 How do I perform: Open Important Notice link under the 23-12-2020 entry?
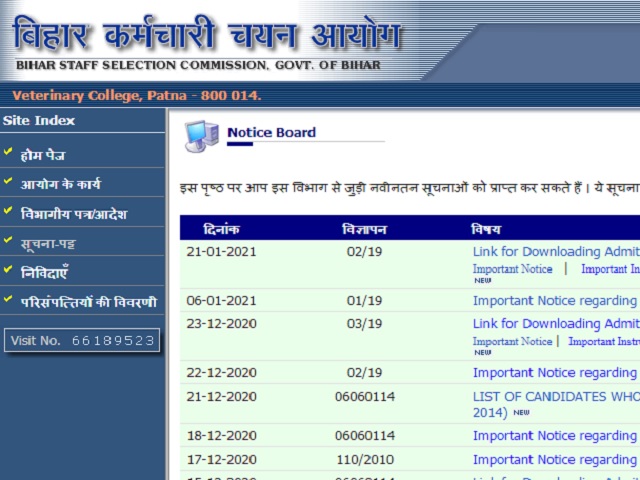tap(512, 341)
